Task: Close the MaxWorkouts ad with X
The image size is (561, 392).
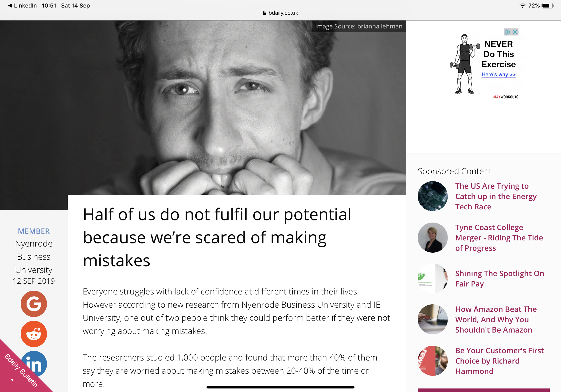Action: click(x=515, y=32)
